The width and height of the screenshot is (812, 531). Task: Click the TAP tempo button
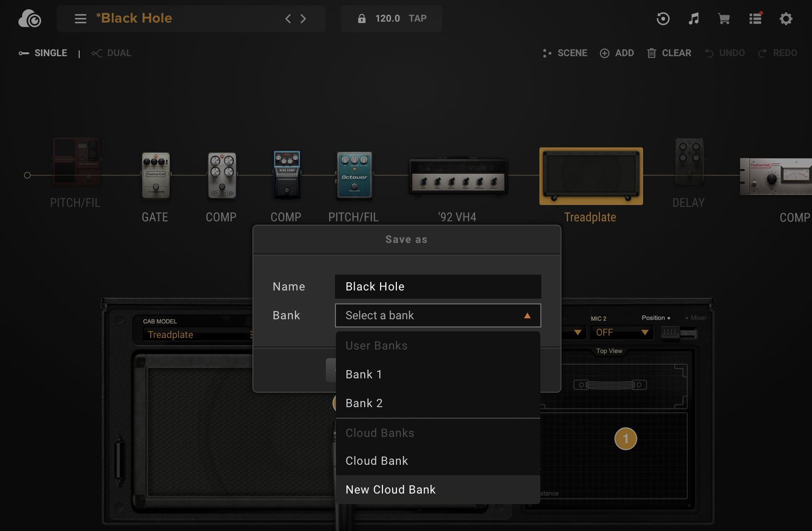pyautogui.click(x=418, y=19)
